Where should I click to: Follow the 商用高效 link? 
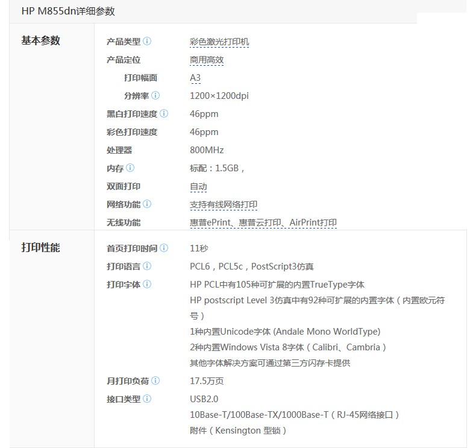(x=207, y=60)
